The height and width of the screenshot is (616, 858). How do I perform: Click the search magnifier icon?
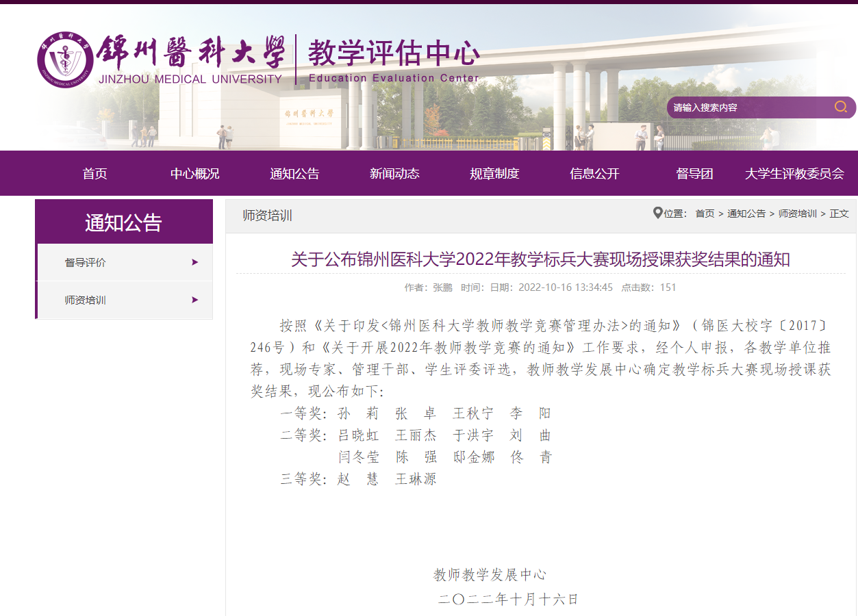pos(840,107)
